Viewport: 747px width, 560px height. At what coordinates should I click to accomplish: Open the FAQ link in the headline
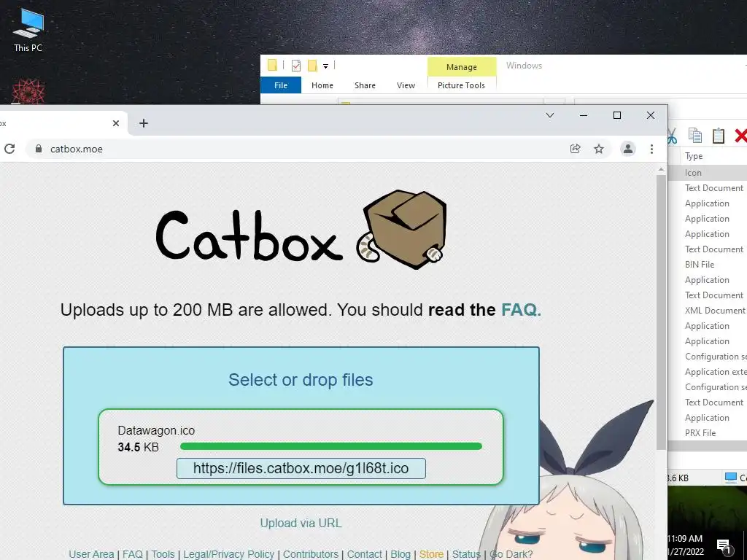coord(521,310)
